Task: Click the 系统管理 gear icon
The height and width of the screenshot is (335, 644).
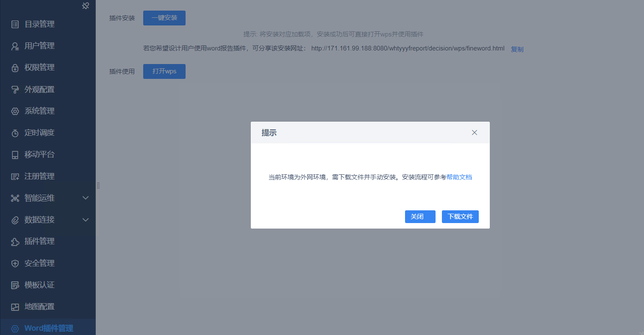Action: coord(15,112)
